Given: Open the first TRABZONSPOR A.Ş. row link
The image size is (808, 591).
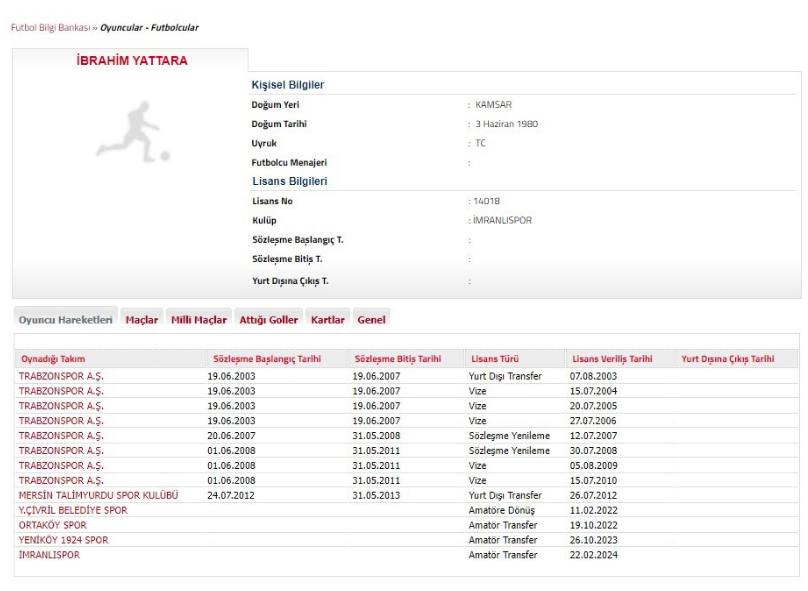Looking at the screenshot, I should 61,377.
